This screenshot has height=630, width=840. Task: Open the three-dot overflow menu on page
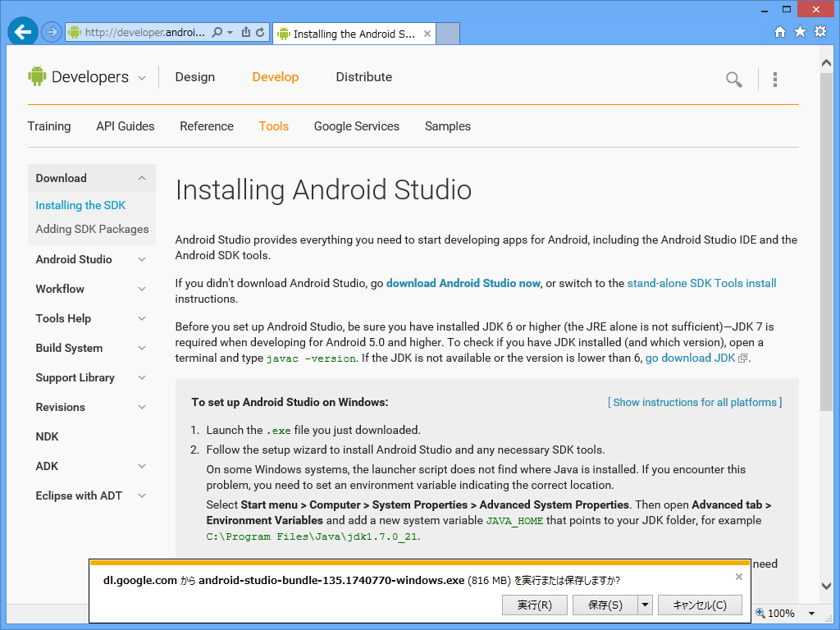(774, 80)
